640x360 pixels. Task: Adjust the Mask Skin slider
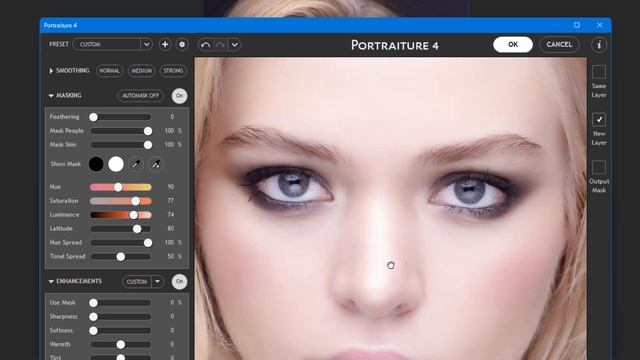coord(120,145)
